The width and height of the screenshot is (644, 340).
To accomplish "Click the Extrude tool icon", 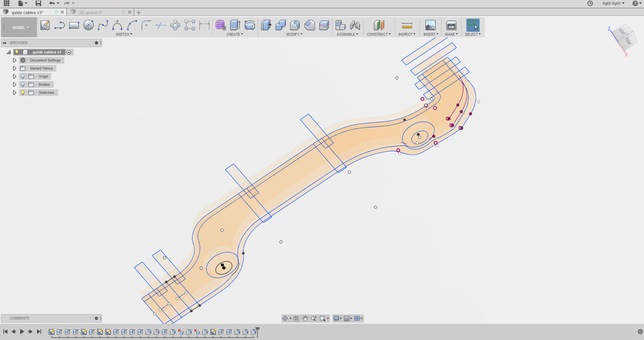I will [235, 25].
